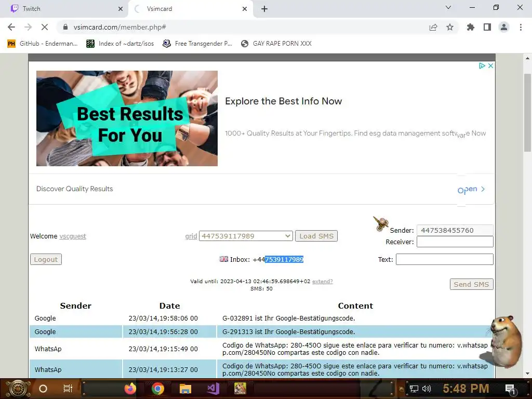Click the vertical scrollbar thumb

[x=528, y=113]
